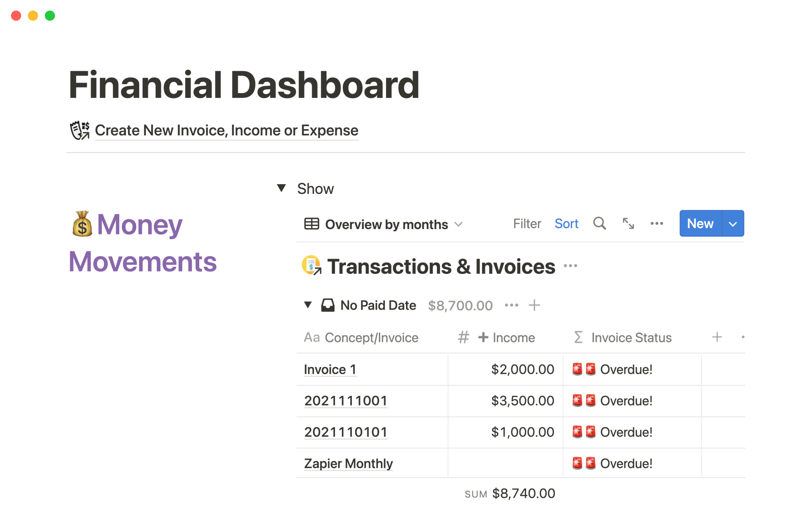The height and width of the screenshot is (508, 812).
Task: Collapse the Show toggle block
Action: pyautogui.click(x=281, y=188)
